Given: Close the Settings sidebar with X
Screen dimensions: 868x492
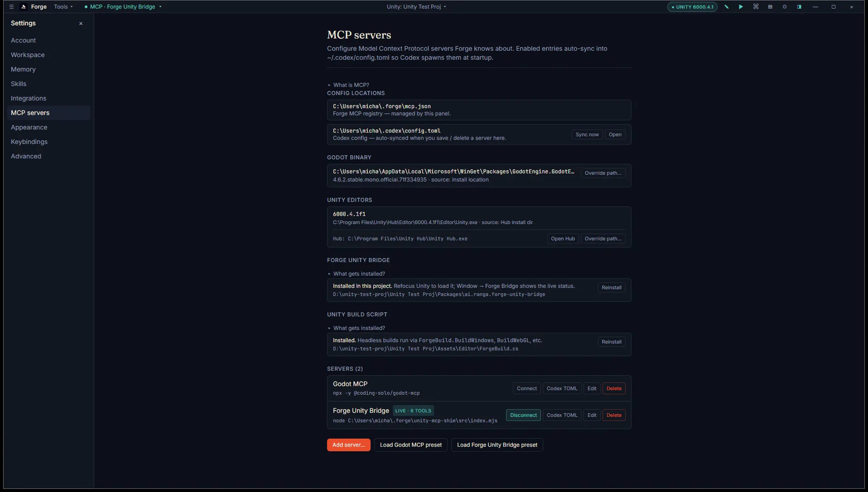Looking at the screenshot, I should click(x=81, y=24).
